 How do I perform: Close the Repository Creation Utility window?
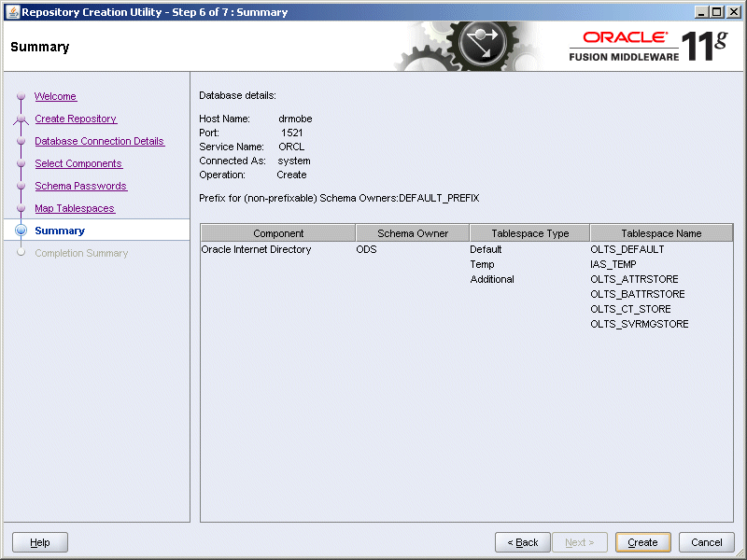coord(734,12)
